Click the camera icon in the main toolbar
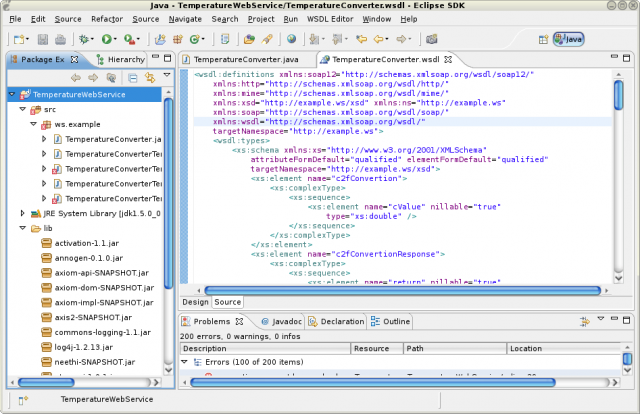This screenshot has height=414, width=640. coord(431,39)
